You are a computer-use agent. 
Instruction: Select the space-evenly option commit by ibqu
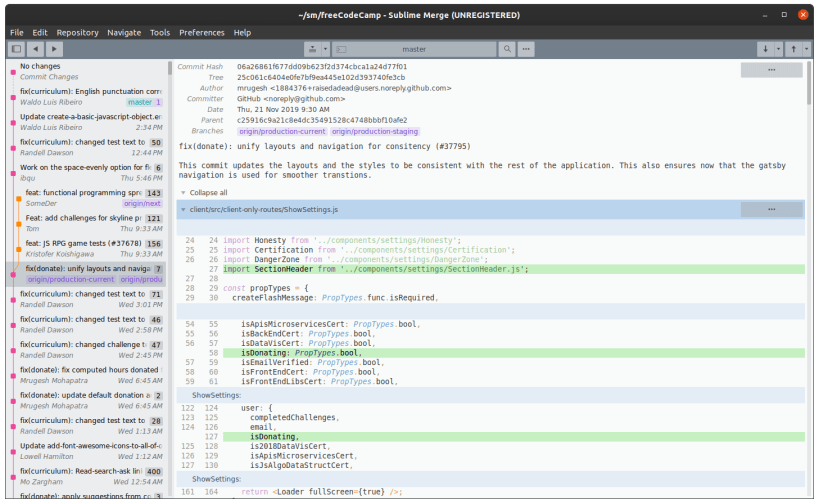pyautogui.click(x=88, y=172)
